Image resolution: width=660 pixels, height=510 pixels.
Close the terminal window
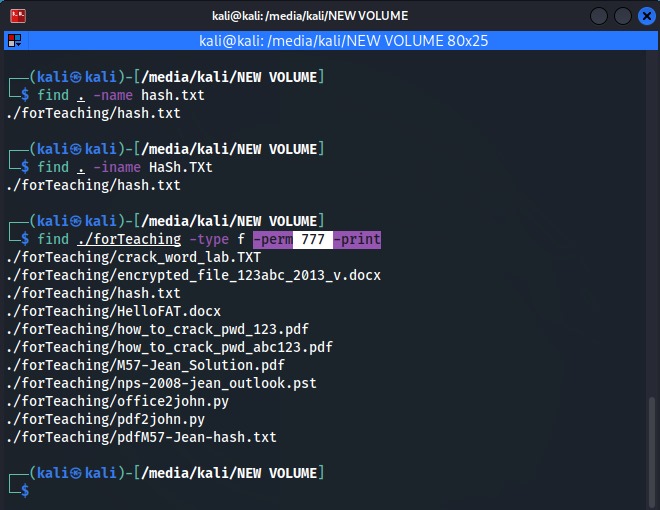[x=647, y=16]
